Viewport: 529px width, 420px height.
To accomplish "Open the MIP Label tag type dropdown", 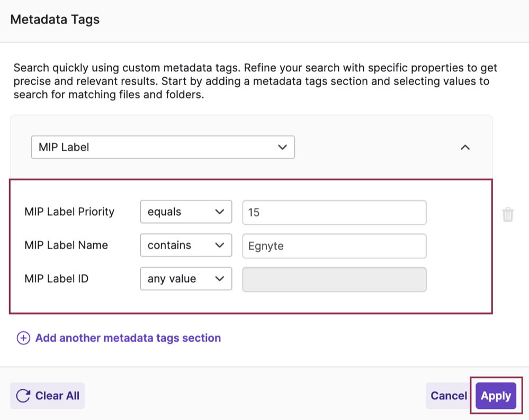I will point(163,147).
